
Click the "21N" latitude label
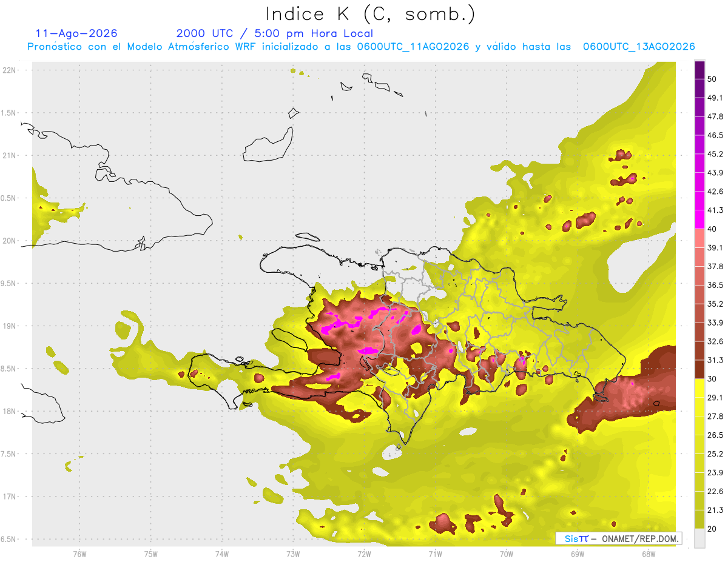pyautogui.click(x=8, y=155)
